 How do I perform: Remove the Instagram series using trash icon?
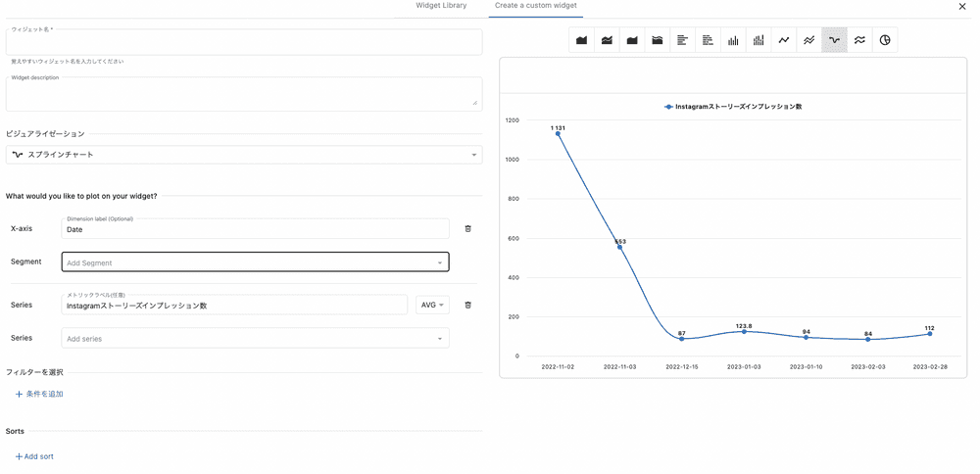point(467,305)
